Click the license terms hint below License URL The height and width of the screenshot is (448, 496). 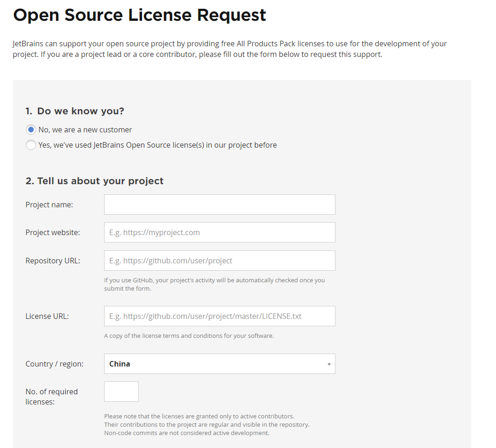point(189,336)
